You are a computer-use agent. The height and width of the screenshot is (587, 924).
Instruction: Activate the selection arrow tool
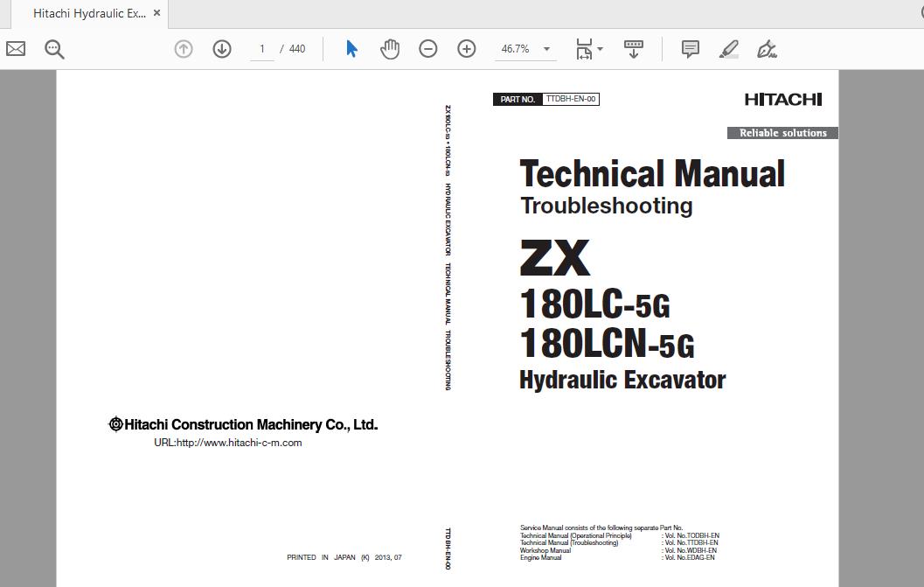[351, 49]
